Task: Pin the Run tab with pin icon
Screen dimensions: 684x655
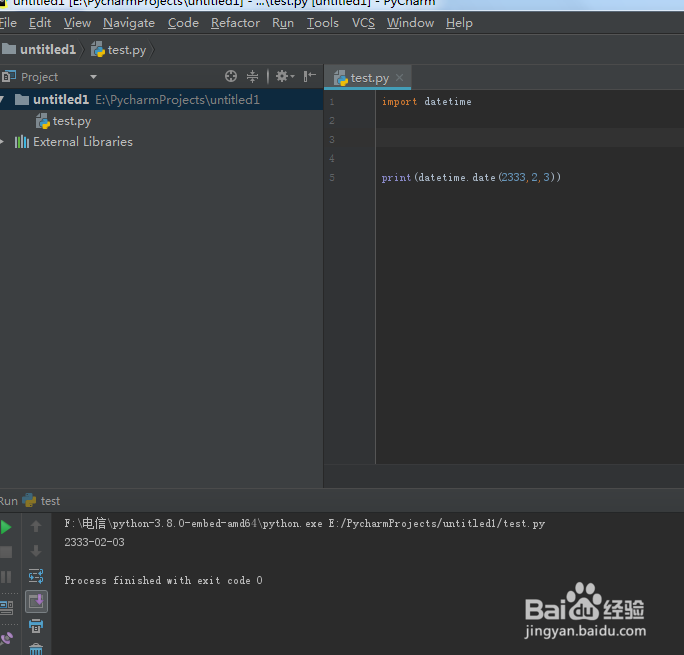Action: (x=6, y=639)
